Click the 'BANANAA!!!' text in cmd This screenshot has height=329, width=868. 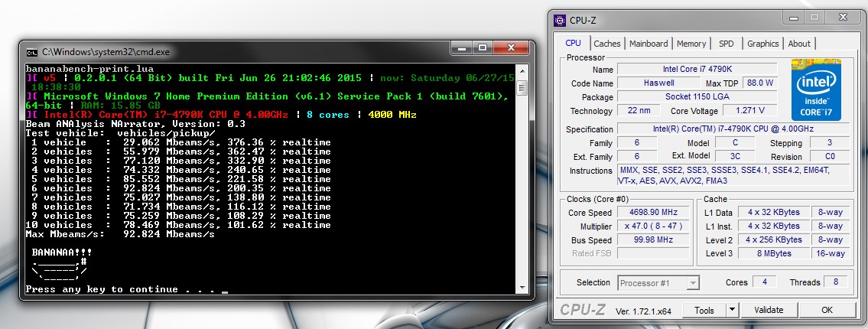62,252
